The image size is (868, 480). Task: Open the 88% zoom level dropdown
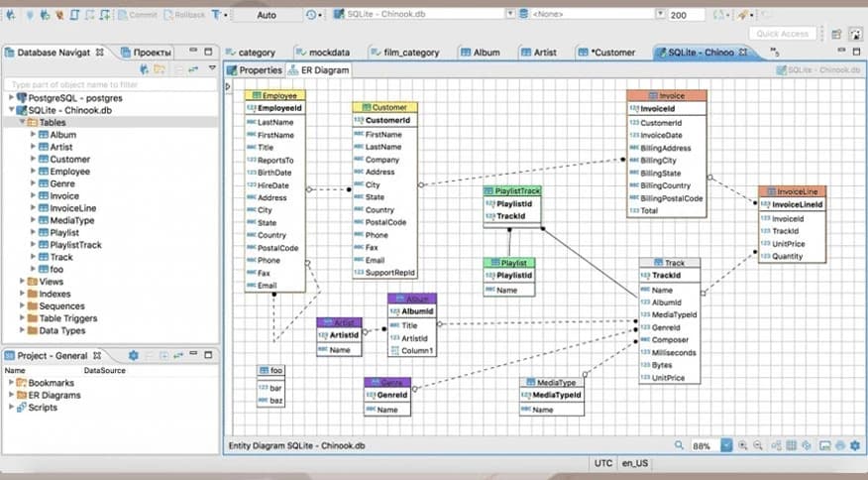(726, 446)
